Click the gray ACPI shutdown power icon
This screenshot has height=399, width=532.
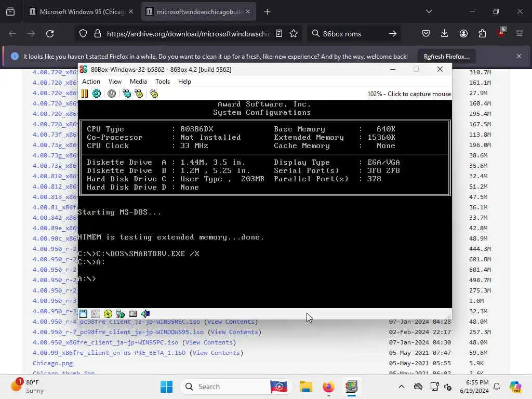[x=112, y=94]
